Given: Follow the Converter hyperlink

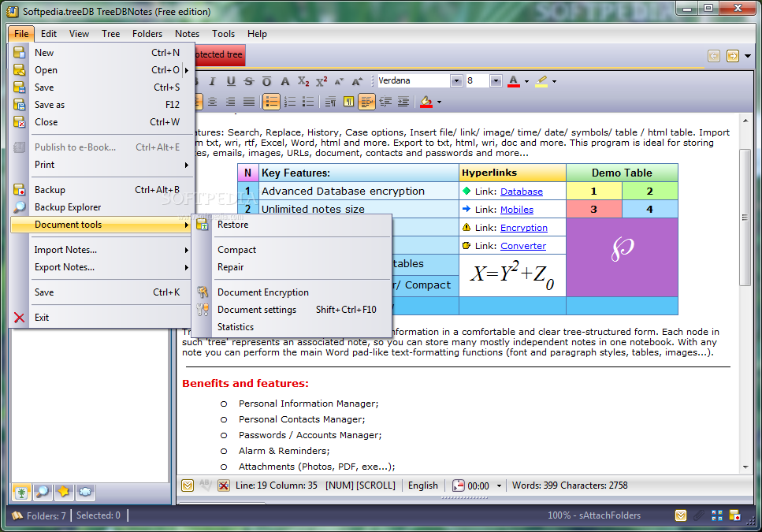Looking at the screenshot, I should (x=523, y=246).
